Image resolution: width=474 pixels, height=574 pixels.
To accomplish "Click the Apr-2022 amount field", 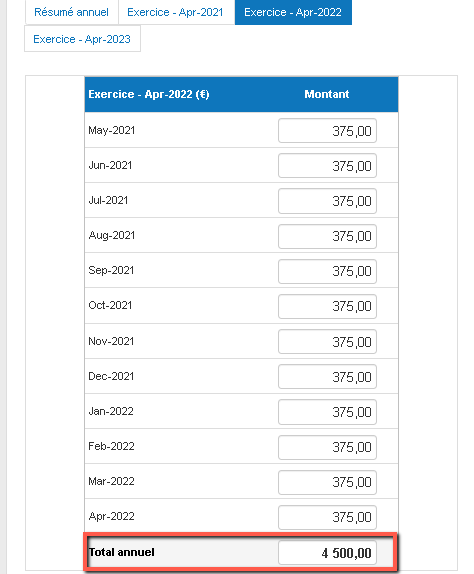I will pos(327,517).
